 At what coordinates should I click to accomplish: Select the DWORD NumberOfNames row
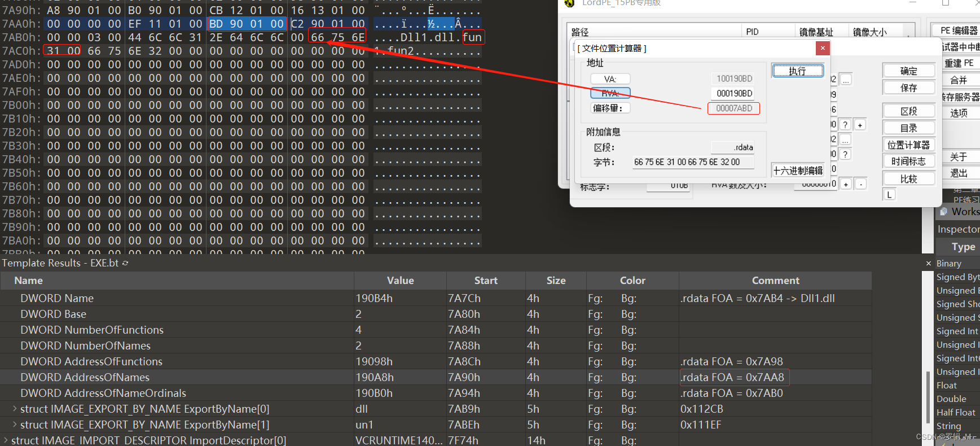pos(436,346)
